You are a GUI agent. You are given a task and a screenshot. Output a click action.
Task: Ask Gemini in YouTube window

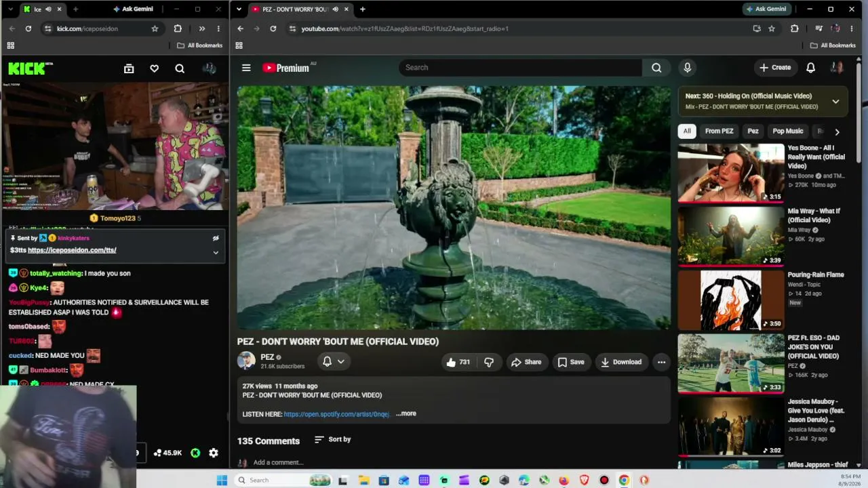coord(767,9)
